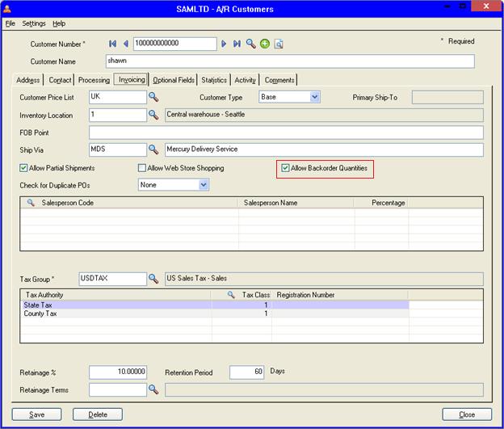Select the State Tax row
The height and width of the screenshot is (429, 504).
point(215,305)
